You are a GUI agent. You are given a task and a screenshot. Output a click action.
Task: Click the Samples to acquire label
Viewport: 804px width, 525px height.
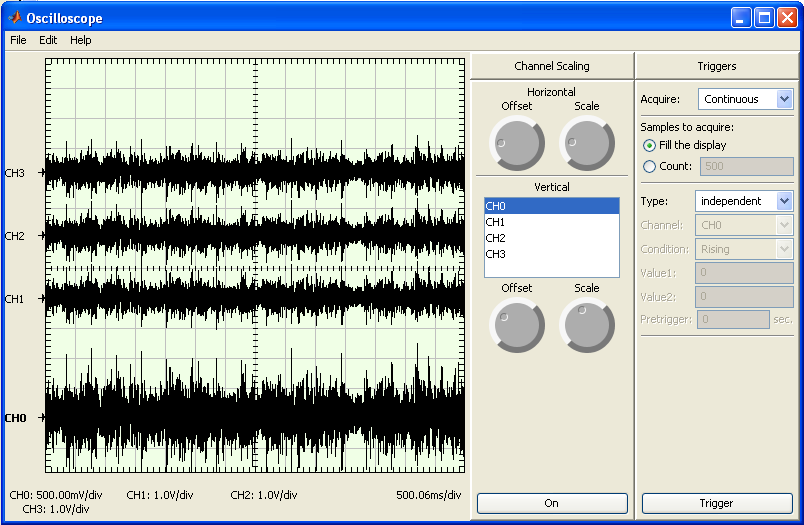coord(687,127)
